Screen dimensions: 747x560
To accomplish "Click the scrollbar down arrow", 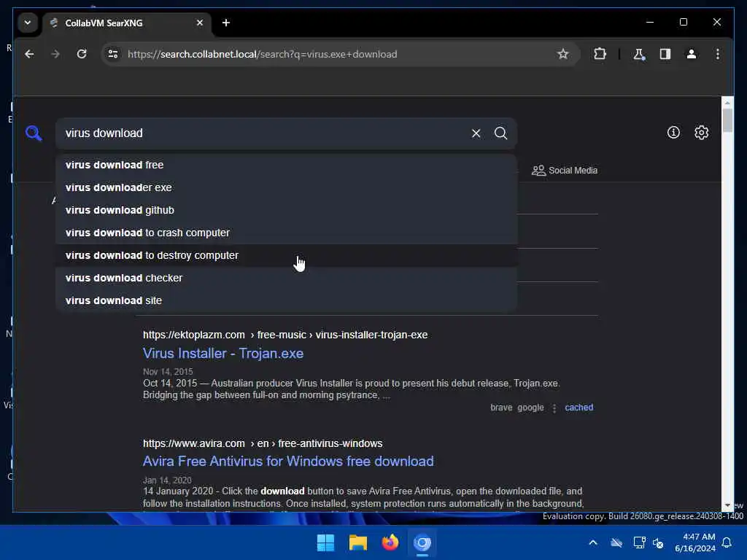I will click(727, 505).
